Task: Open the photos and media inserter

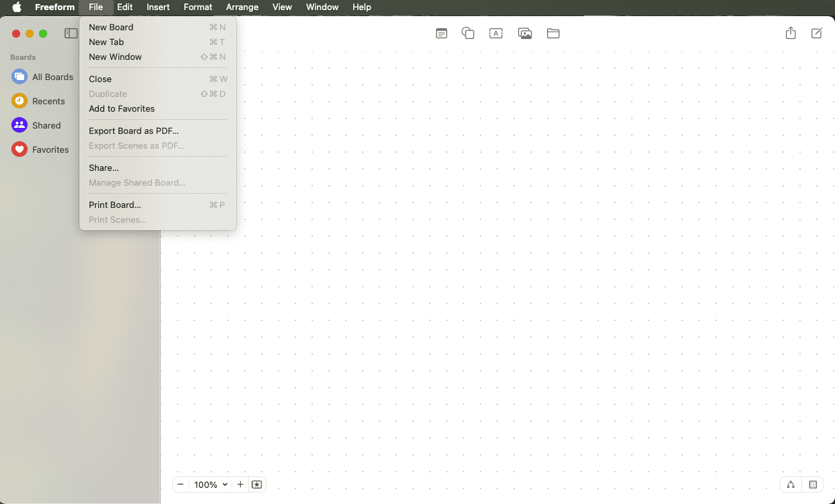Action: [x=525, y=33]
